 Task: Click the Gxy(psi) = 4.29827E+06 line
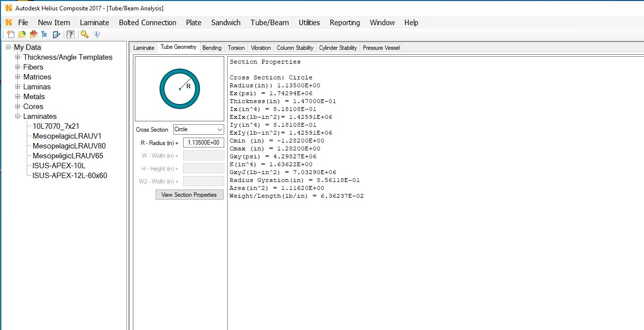pos(273,156)
